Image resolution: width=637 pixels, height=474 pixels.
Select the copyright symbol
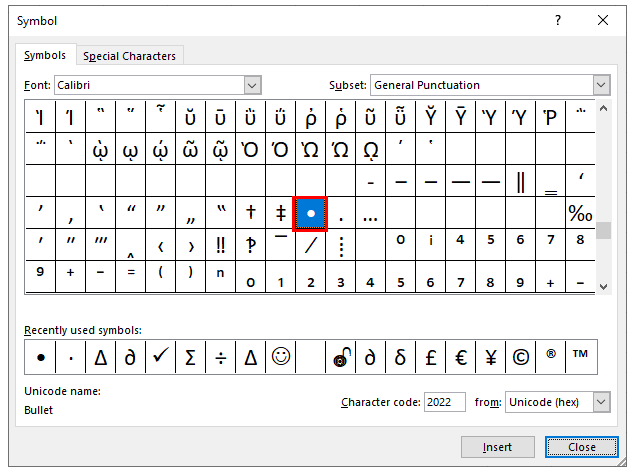coord(521,357)
